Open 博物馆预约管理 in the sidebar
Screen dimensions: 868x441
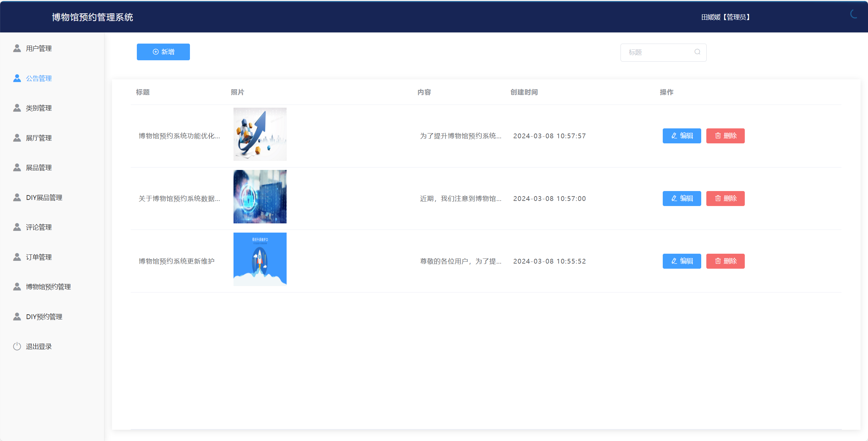48,287
